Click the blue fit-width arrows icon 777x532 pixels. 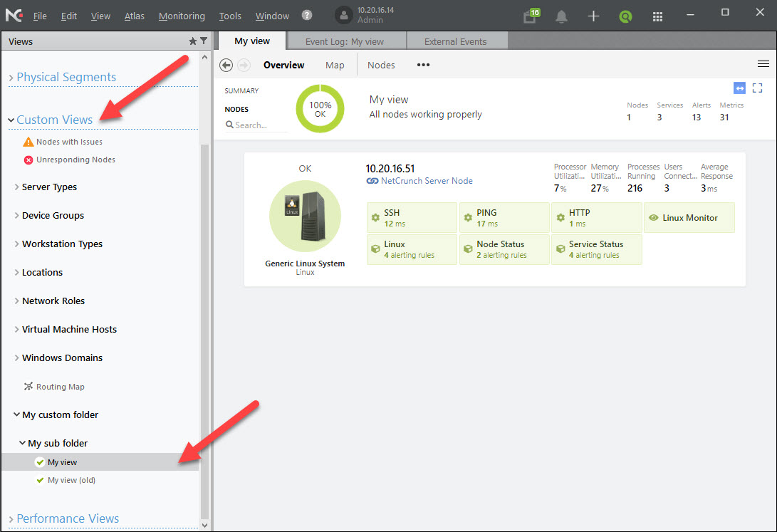point(739,88)
